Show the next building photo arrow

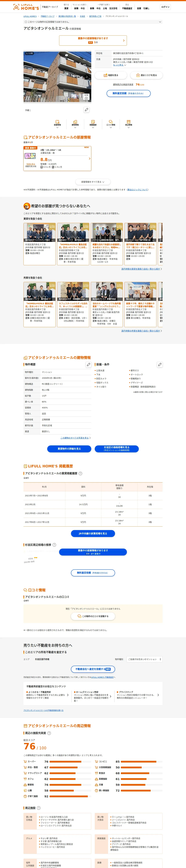coord(87,77)
